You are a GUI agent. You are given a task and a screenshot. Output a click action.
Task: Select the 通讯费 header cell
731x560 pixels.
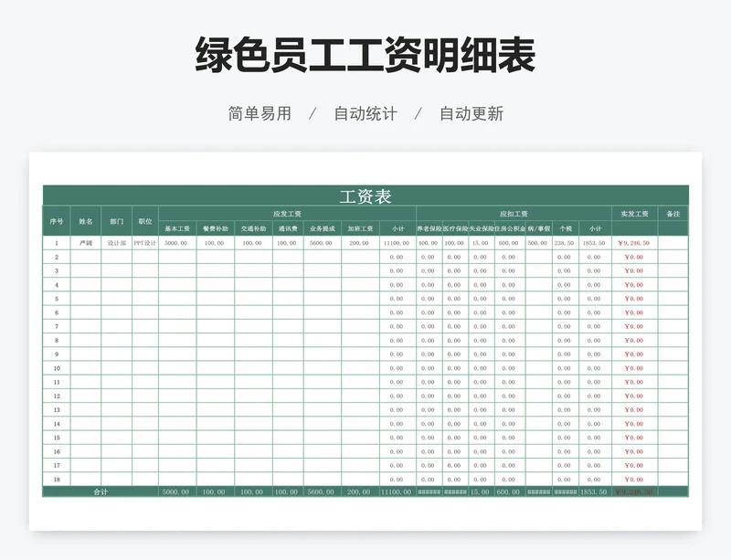(288, 228)
